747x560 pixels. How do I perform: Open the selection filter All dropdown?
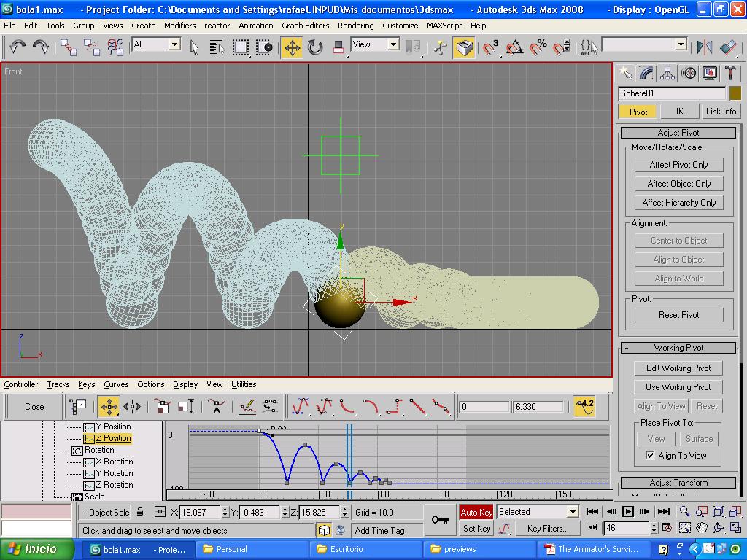pos(174,44)
